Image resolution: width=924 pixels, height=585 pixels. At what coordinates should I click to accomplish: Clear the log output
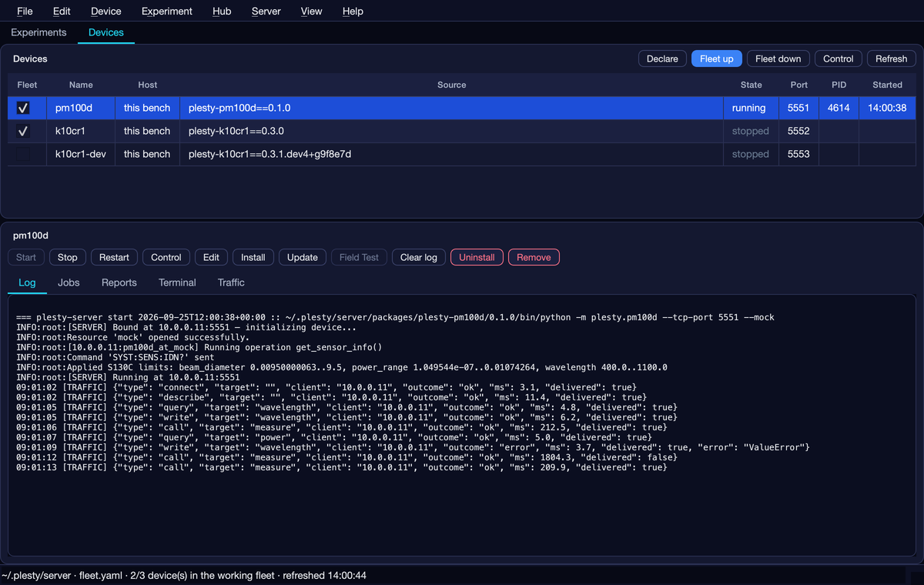(x=419, y=257)
